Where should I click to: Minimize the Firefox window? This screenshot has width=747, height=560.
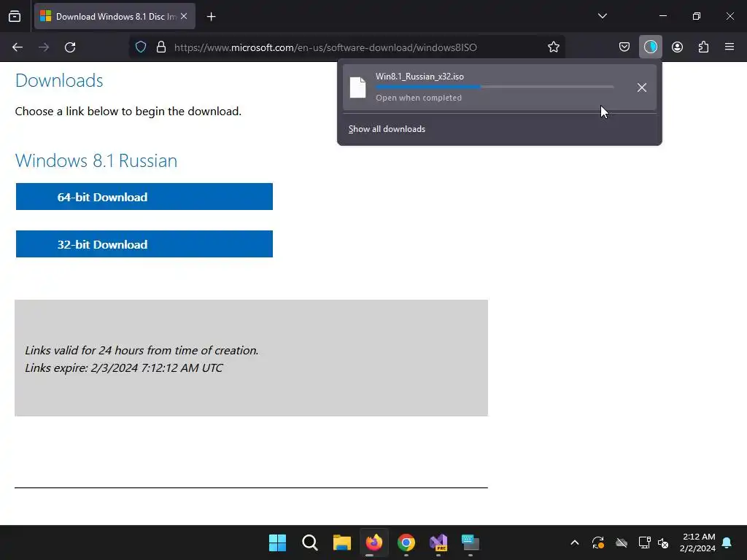pyautogui.click(x=663, y=16)
